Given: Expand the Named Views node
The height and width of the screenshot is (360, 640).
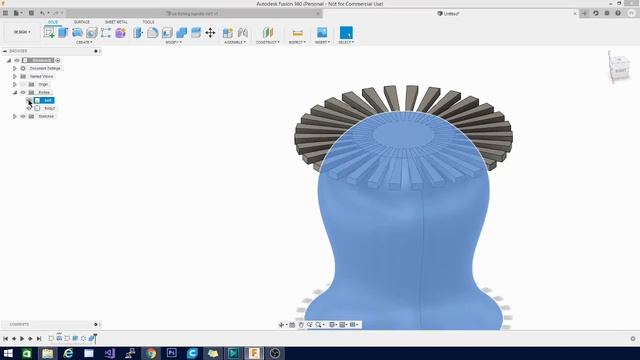Looking at the screenshot, I should pyautogui.click(x=15, y=76).
